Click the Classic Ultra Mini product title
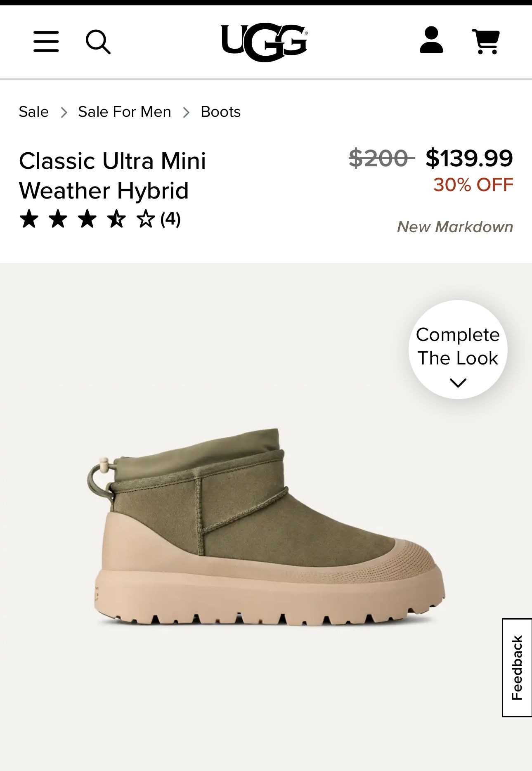Image resolution: width=532 pixels, height=771 pixels. 112,175
